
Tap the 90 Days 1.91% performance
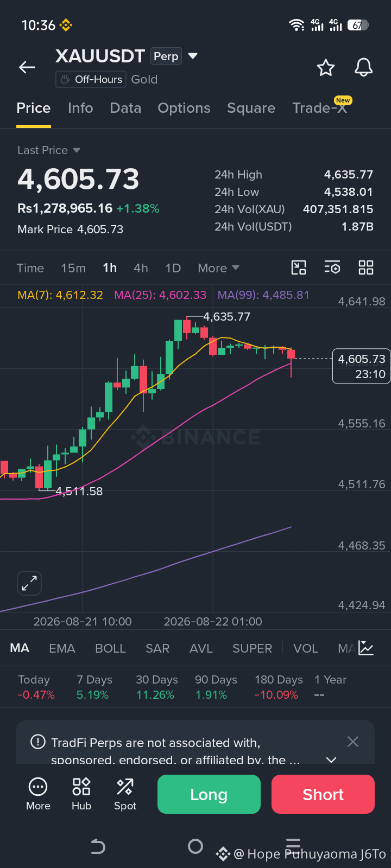point(216,687)
